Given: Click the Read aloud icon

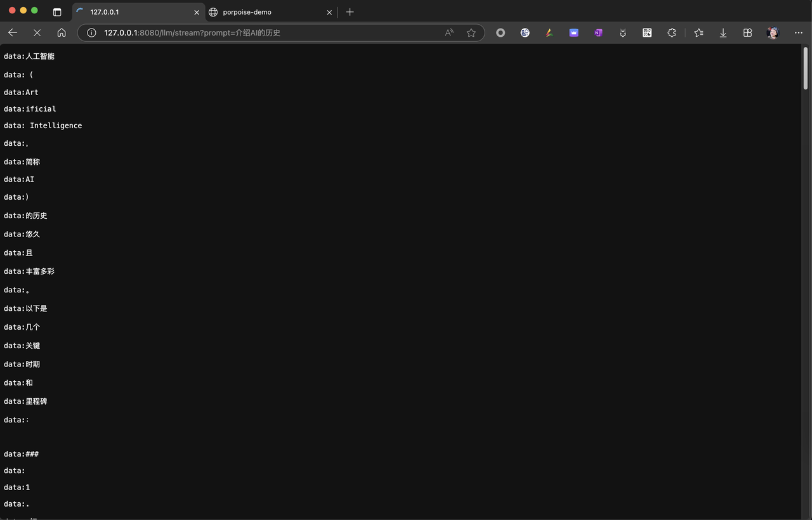Looking at the screenshot, I should point(449,33).
